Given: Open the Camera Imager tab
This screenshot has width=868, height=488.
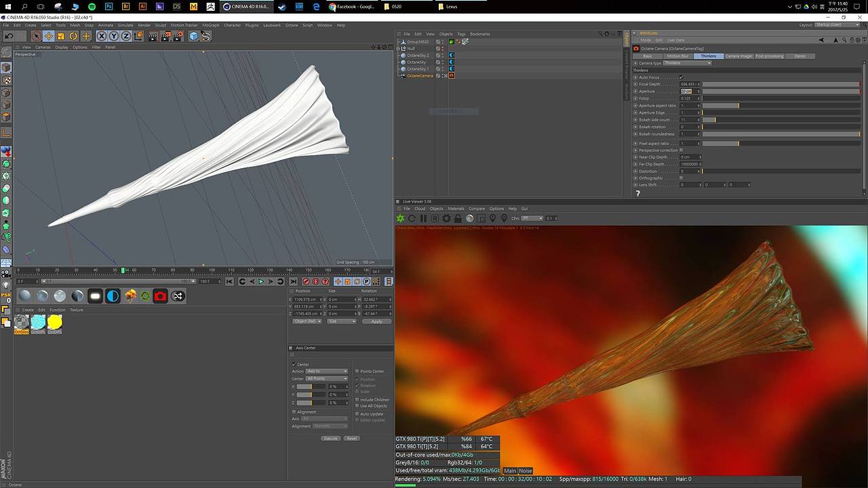Looking at the screenshot, I should pos(738,56).
